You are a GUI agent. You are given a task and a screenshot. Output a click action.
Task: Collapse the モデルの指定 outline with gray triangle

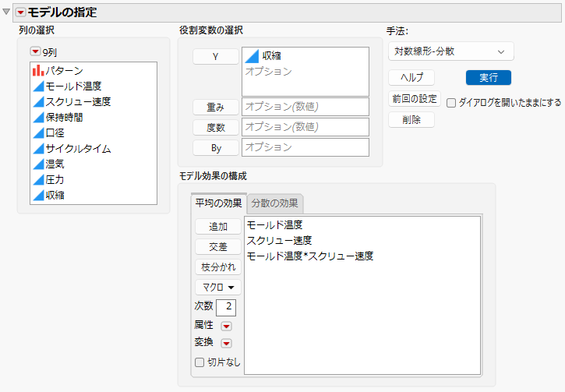pos(6,12)
